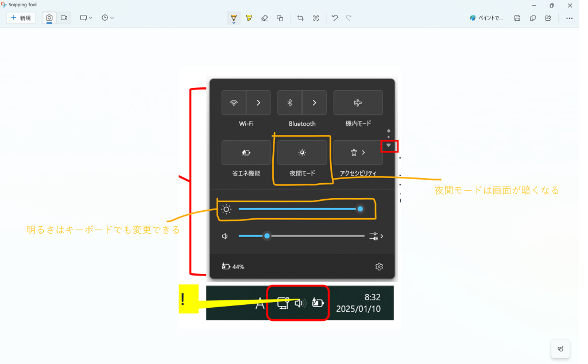The height and width of the screenshot is (364, 588).
Task: Click the text actions icon
Action: pos(316,18)
